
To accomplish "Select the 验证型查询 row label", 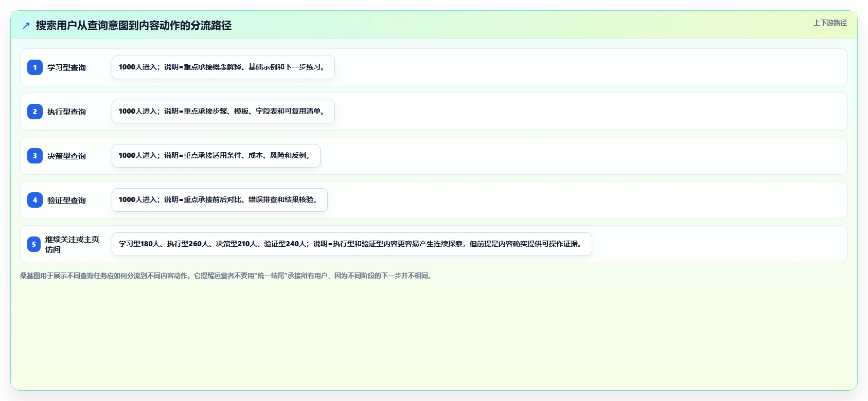I will click(66, 200).
